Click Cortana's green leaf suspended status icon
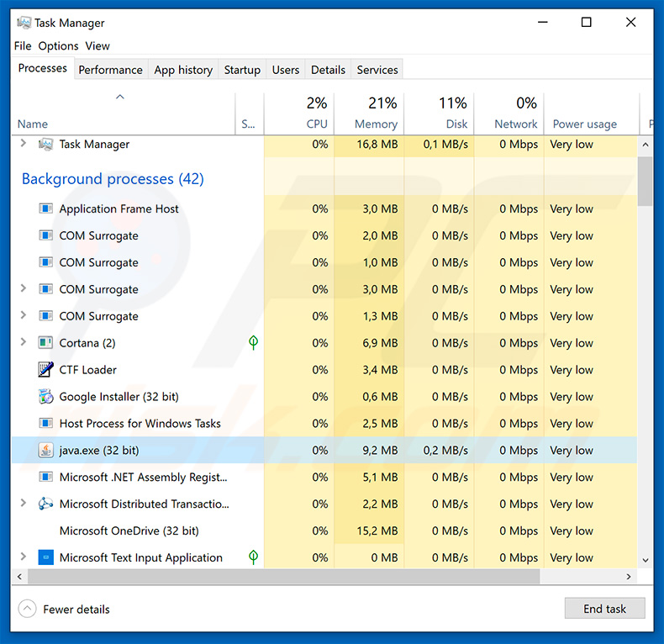 (253, 342)
